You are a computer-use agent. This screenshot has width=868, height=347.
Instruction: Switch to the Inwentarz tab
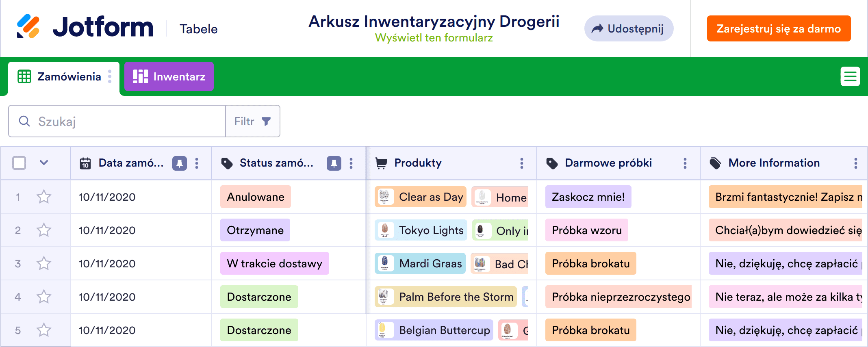click(169, 76)
